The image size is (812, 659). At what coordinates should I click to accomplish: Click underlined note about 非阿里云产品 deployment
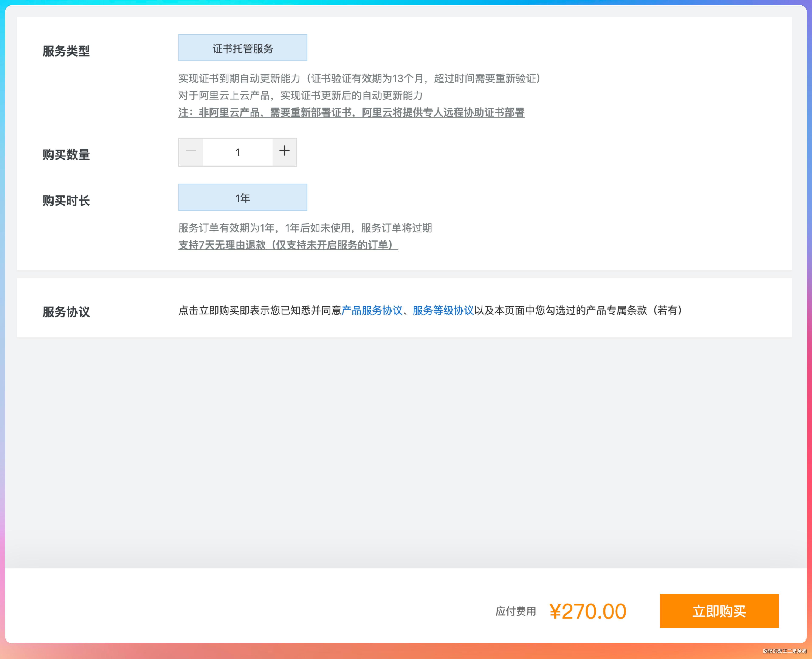[351, 113]
